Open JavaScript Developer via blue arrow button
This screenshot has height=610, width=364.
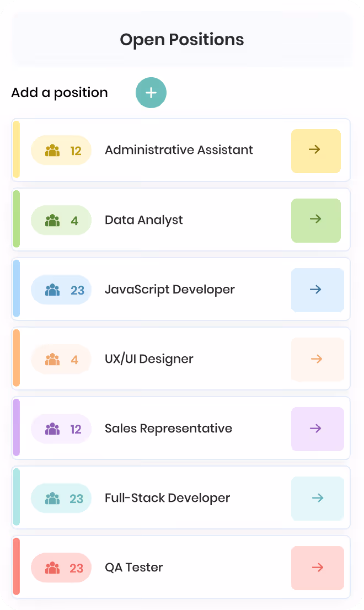click(317, 290)
